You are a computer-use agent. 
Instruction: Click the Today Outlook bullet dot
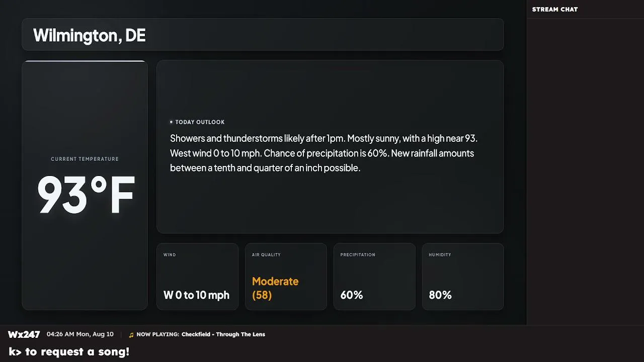click(x=171, y=122)
